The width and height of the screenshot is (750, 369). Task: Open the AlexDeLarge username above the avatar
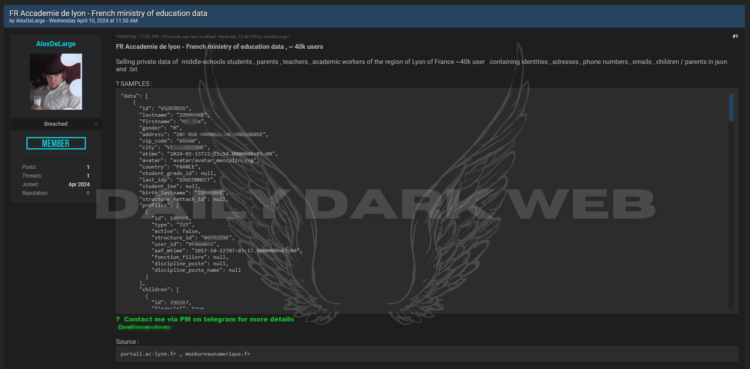coord(56,44)
